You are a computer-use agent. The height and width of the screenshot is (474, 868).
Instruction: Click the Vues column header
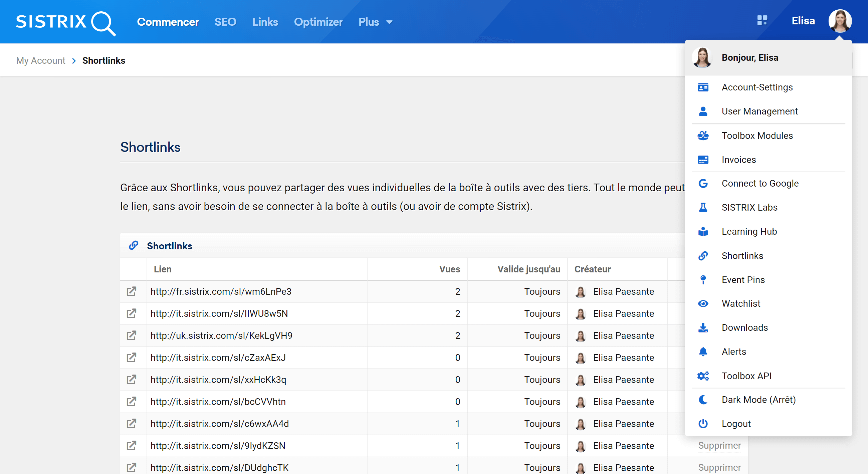coord(449,269)
